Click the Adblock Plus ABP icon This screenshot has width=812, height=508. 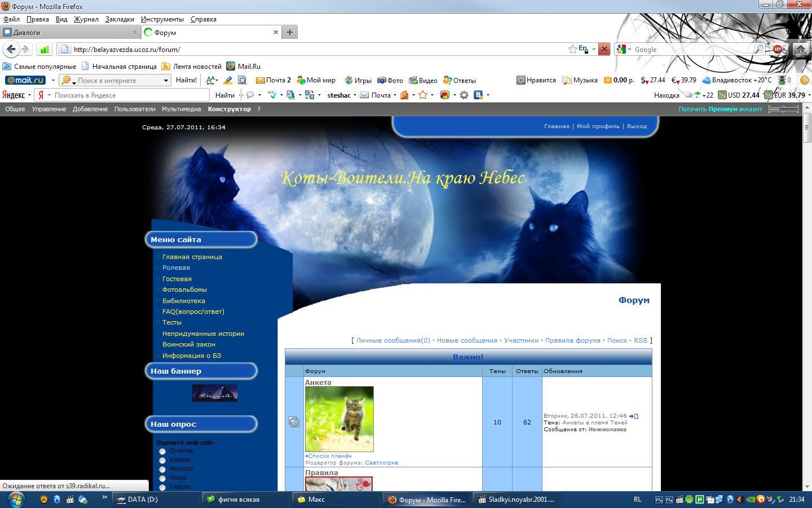pos(778,49)
